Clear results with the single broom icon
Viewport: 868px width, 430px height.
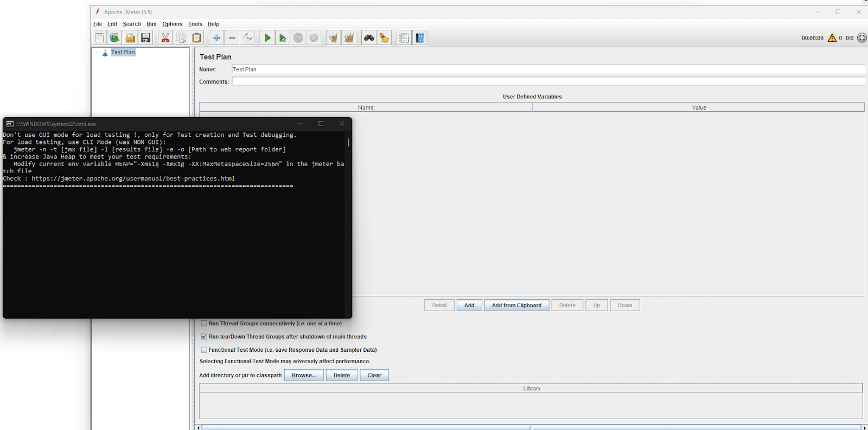(x=334, y=37)
